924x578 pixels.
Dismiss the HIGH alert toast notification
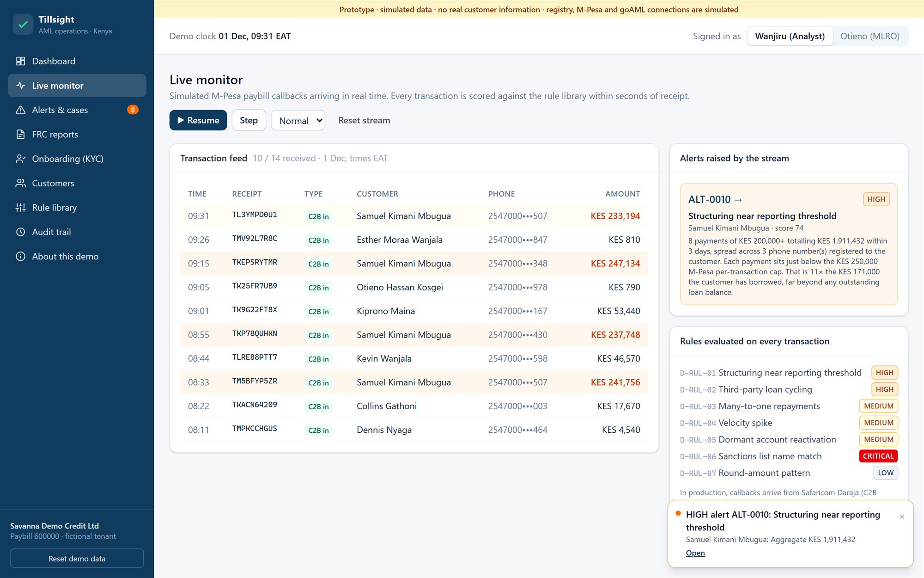(902, 517)
